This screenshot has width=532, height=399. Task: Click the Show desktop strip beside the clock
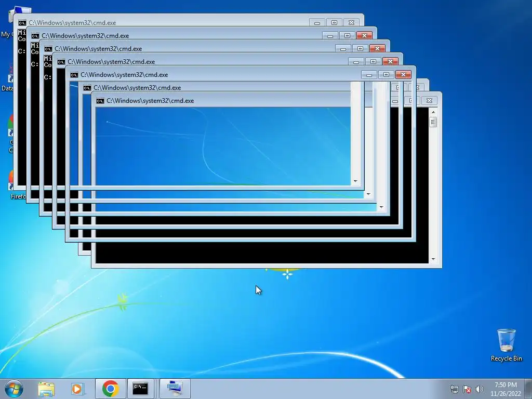[529, 389]
